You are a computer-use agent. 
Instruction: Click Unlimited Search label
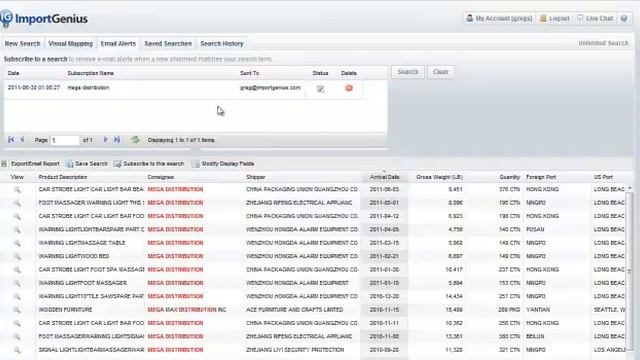coord(603,43)
